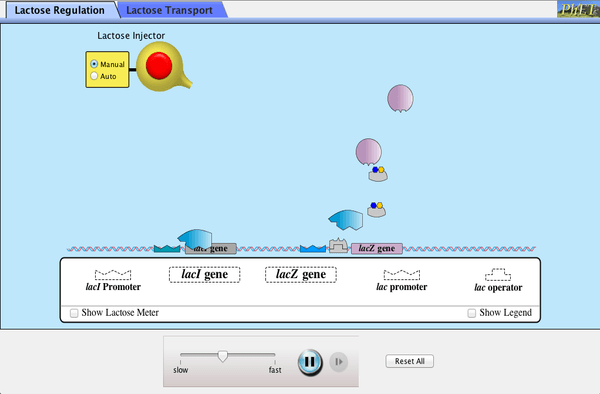Click the floating RNA polymerase near lacZ

346,220
